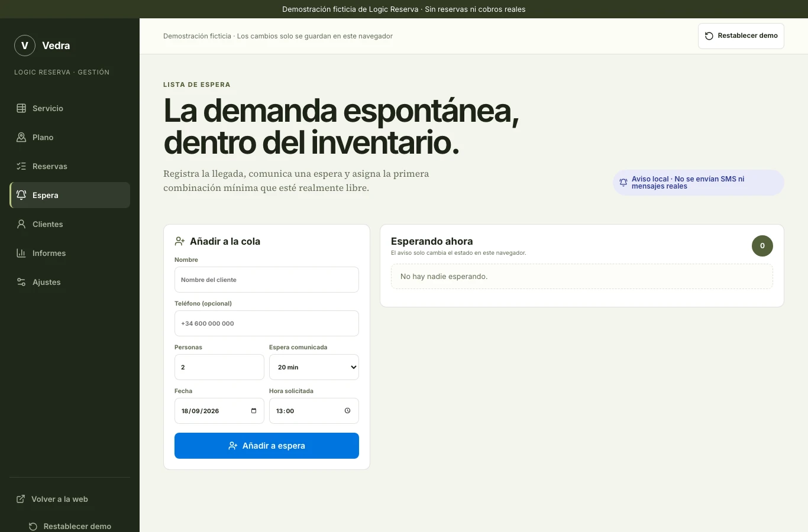Click the reset icon in the sidebar footer
The height and width of the screenshot is (532, 808).
[33, 526]
